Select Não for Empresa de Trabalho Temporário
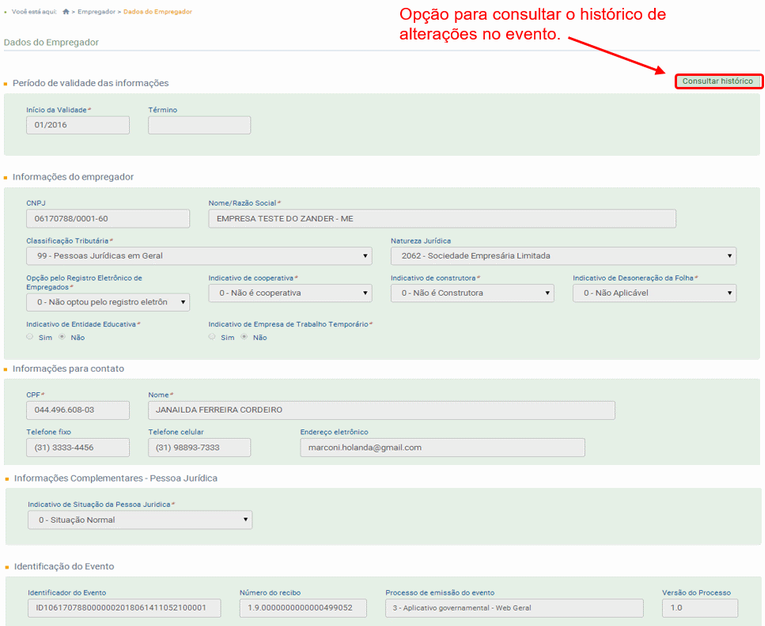The image size is (765, 626). click(244, 337)
